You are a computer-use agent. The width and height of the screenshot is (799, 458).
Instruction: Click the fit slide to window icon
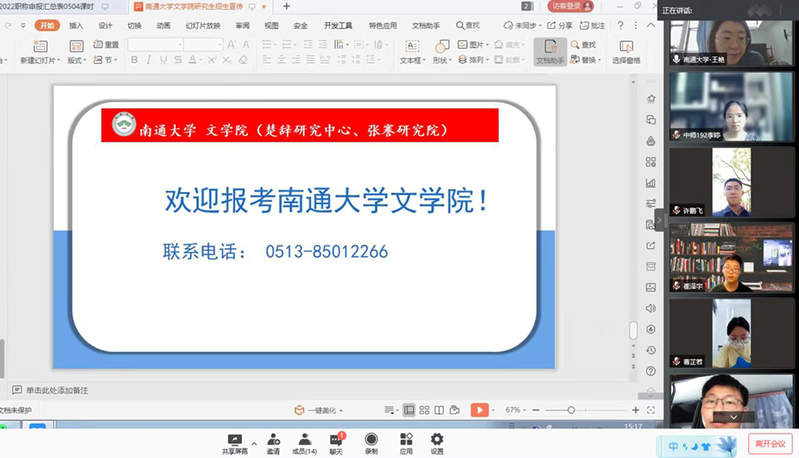coord(651,410)
